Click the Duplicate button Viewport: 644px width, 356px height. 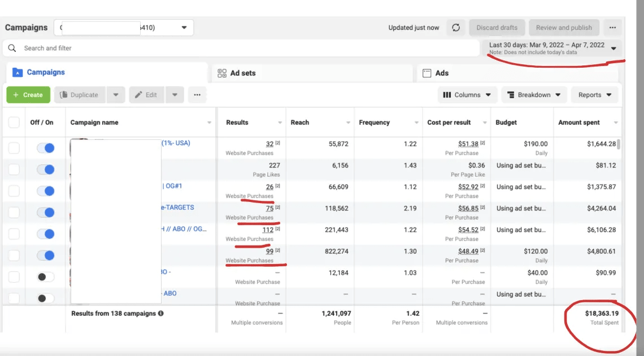80,95
